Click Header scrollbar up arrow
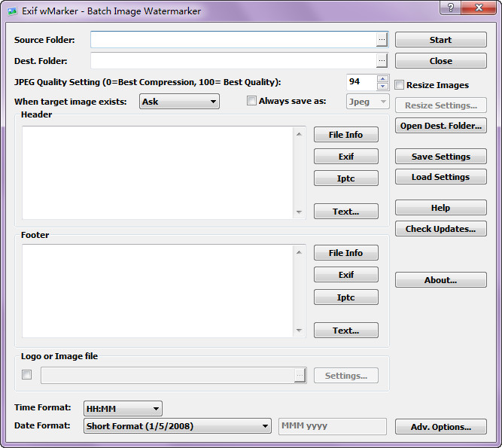Viewport: 502px width, 448px height. (299, 134)
